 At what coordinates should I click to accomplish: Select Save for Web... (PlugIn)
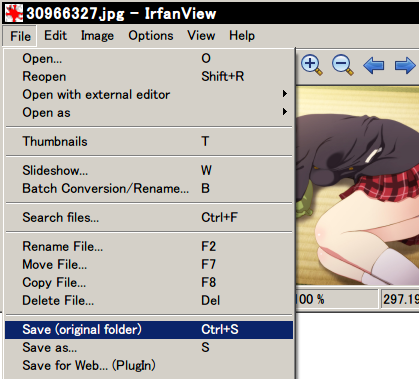tap(149, 365)
